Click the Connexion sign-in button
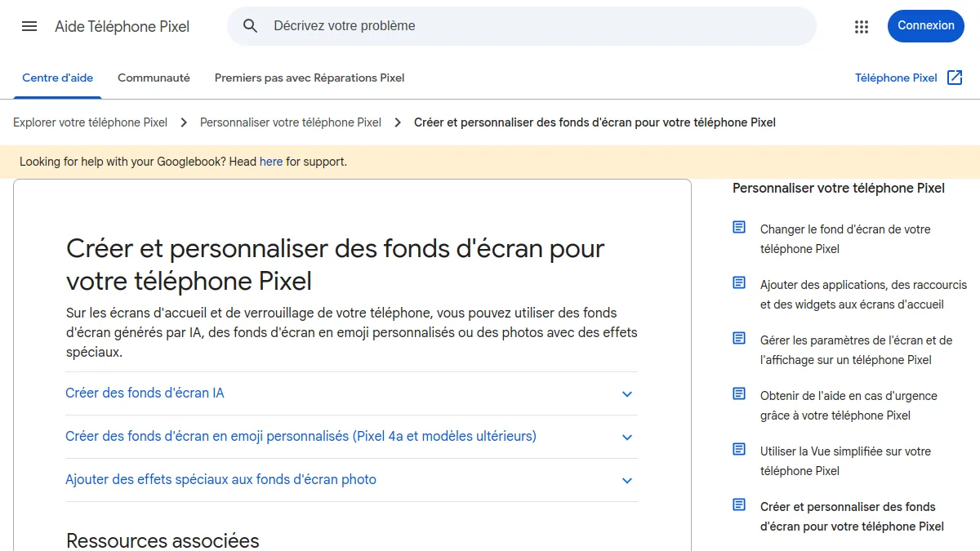Image resolution: width=980 pixels, height=551 pixels. pyautogui.click(x=926, y=26)
